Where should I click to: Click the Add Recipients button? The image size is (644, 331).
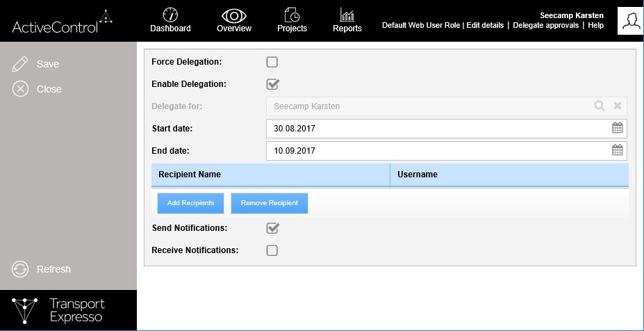coord(190,203)
